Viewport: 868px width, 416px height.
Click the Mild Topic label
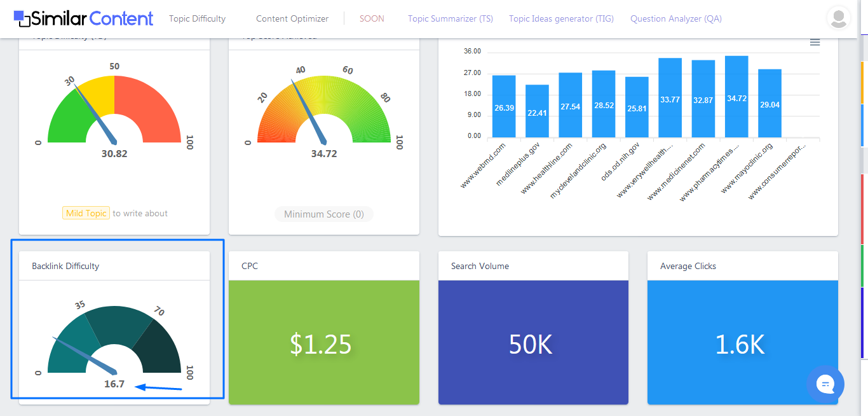click(x=86, y=213)
